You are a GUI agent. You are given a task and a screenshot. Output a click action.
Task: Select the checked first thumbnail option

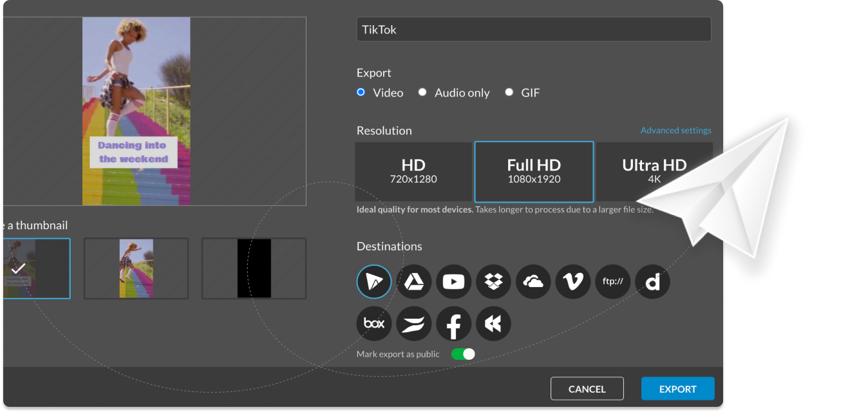pyautogui.click(x=36, y=268)
